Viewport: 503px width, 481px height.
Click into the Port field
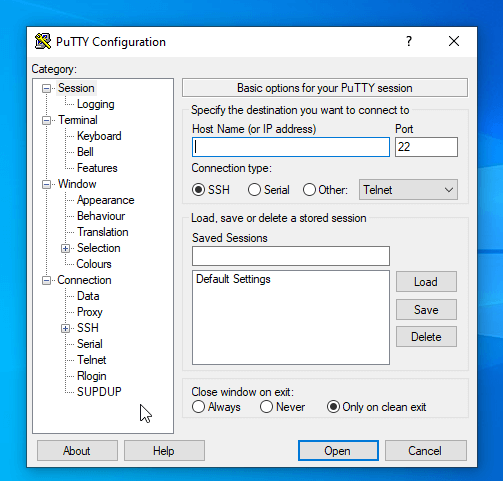tap(426, 147)
